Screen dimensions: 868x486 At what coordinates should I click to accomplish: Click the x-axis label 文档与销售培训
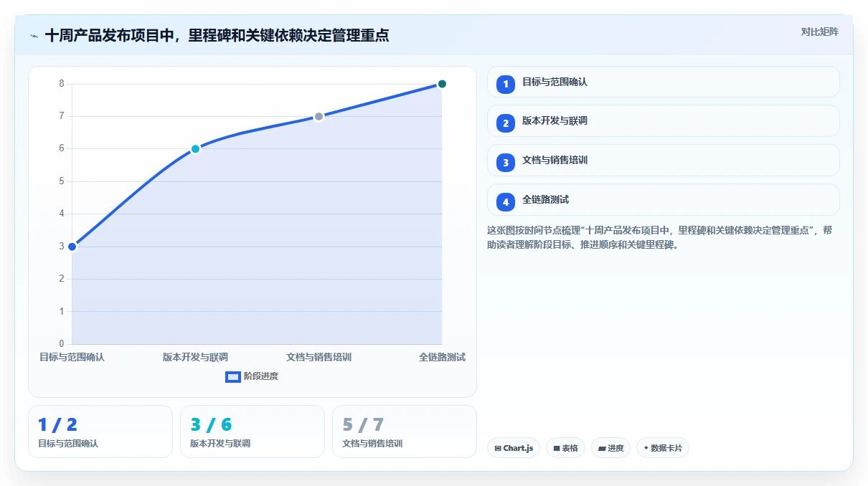[319, 357]
